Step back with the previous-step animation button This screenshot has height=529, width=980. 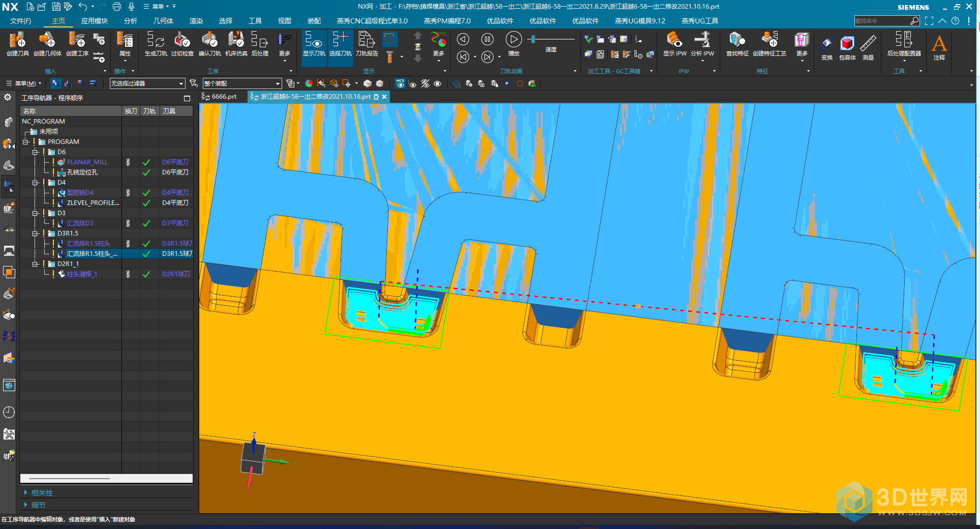click(463, 39)
